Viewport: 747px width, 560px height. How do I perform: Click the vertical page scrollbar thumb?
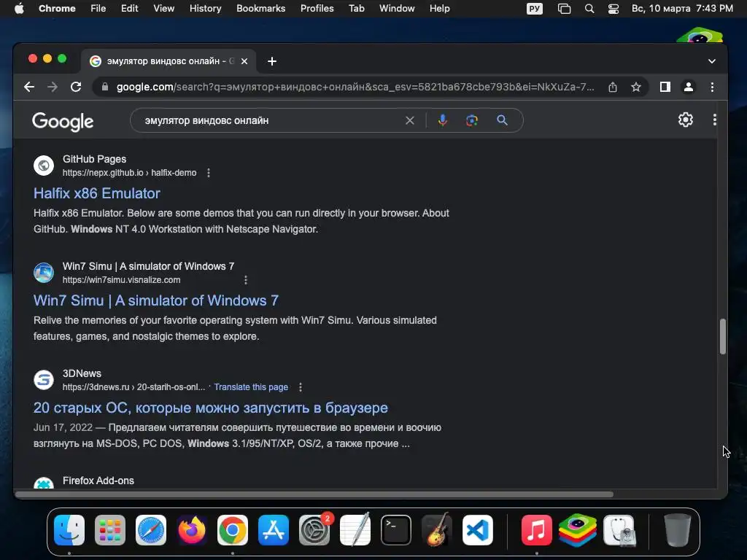[x=723, y=337]
